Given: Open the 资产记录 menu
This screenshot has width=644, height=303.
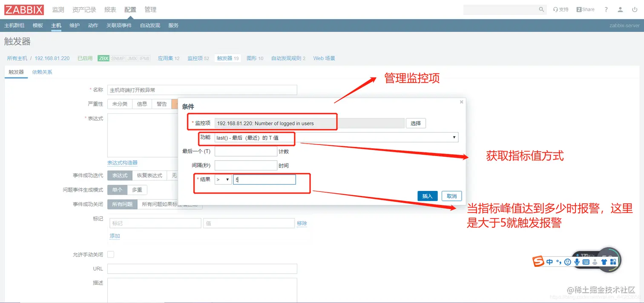Looking at the screenshot, I should (84, 9).
